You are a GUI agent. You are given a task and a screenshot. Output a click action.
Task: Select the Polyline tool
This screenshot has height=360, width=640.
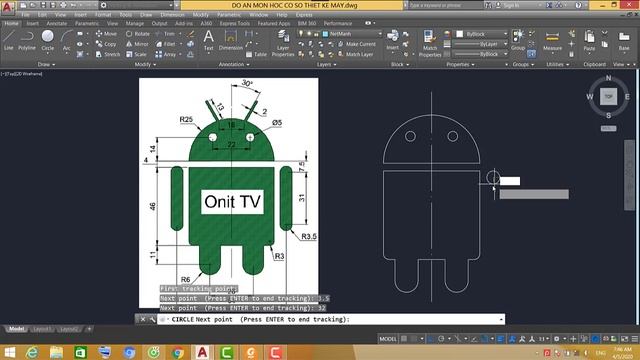click(x=27, y=40)
